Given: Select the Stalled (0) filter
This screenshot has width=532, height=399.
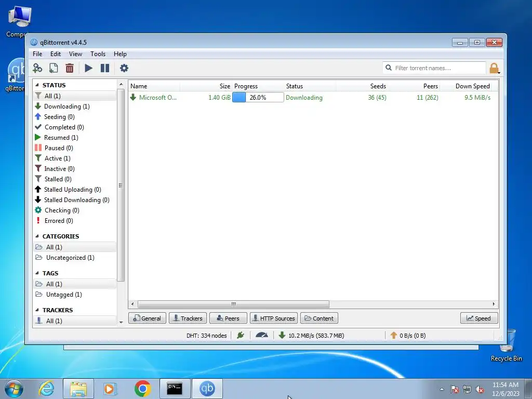Looking at the screenshot, I should pos(75,179).
